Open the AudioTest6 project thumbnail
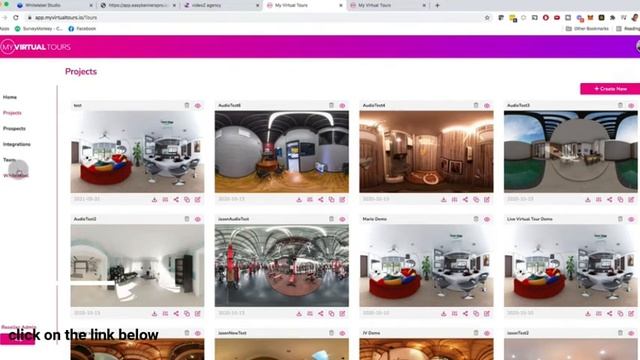640x360 pixels. coord(282,152)
